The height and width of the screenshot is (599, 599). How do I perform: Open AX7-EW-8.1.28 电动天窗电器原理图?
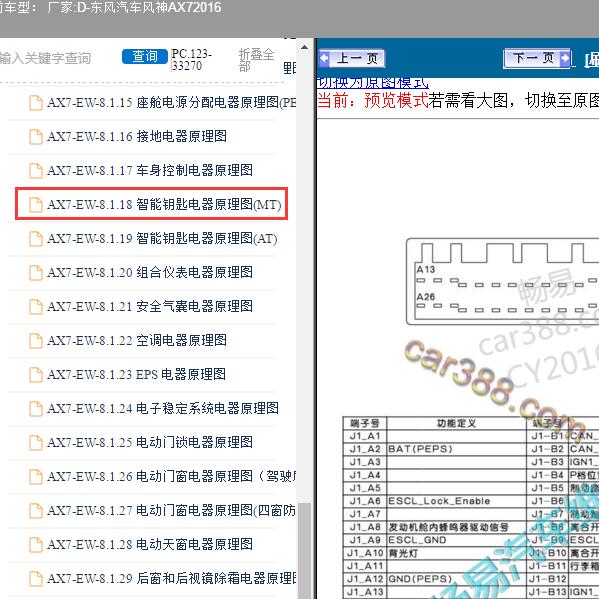coord(150,544)
